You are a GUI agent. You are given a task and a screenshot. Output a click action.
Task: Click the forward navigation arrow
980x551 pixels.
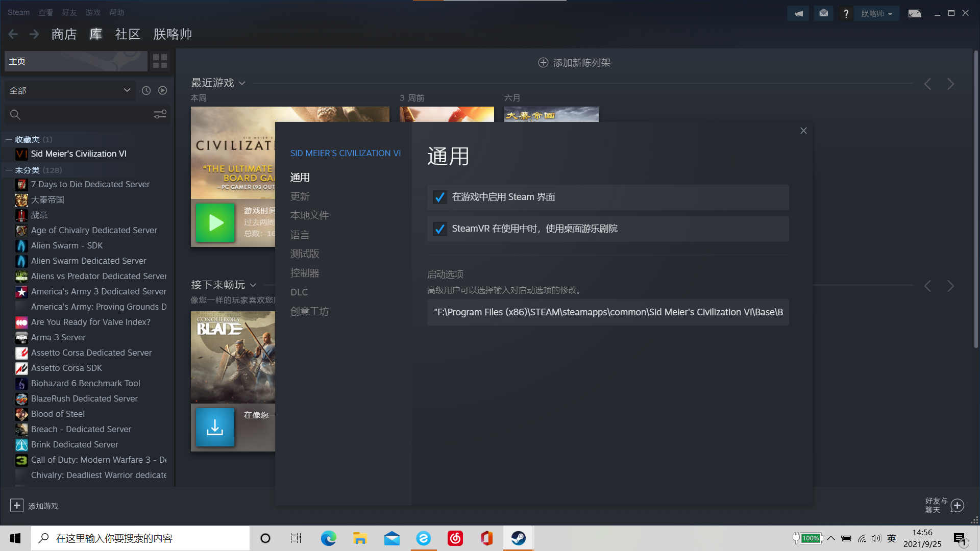tap(34, 34)
